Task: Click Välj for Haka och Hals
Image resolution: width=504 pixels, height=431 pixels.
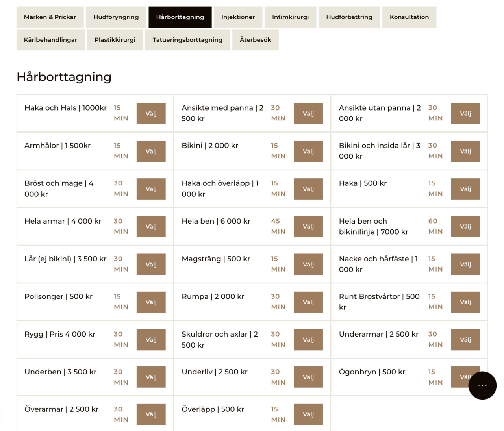Action: [x=151, y=113]
